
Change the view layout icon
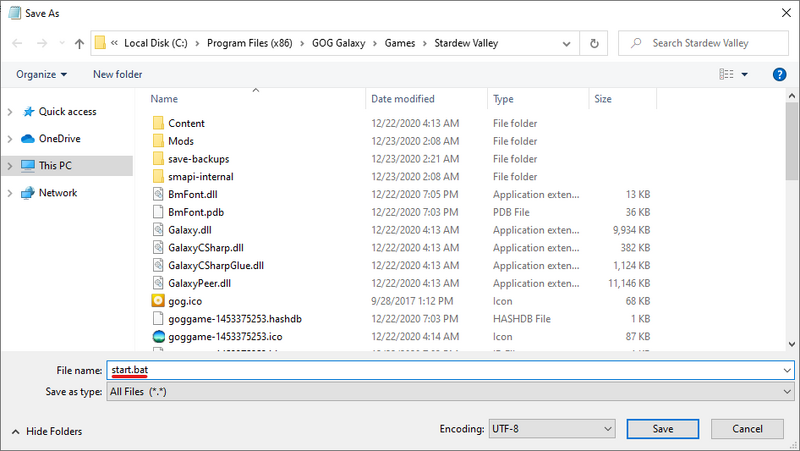point(727,74)
